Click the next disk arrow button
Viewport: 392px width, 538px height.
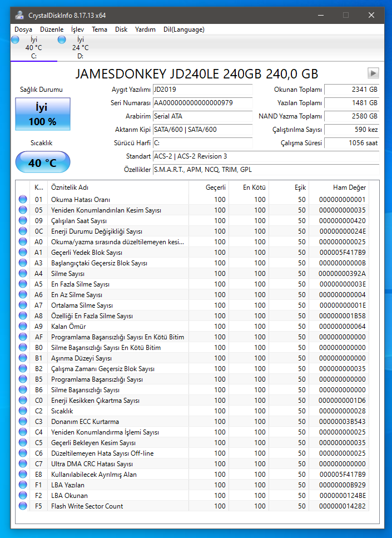tap(373, 73)
